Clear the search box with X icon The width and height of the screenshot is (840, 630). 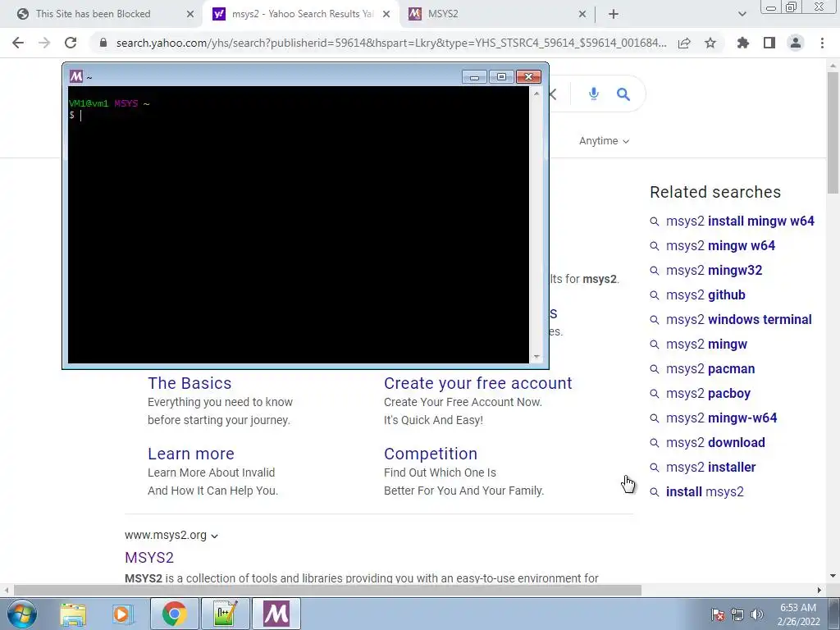pos(553,94)
